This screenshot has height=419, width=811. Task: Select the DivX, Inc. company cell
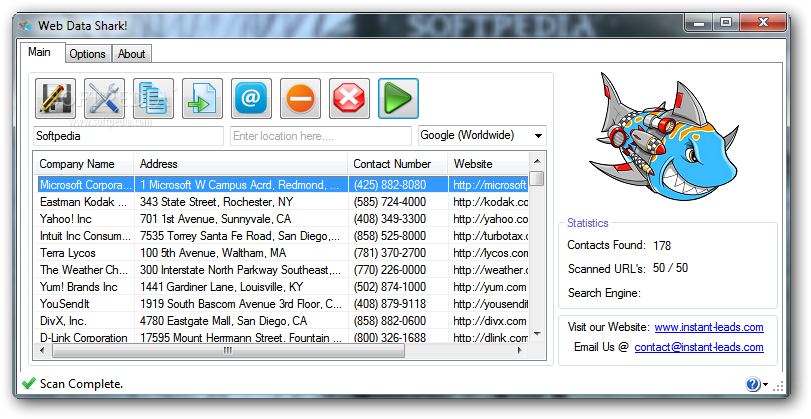coord(85,321)
